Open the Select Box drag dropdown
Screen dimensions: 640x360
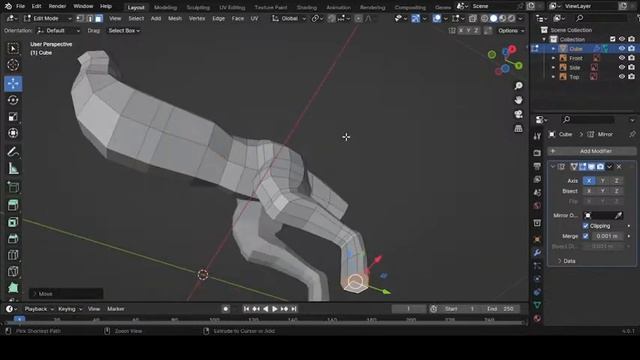coord(124,31)
